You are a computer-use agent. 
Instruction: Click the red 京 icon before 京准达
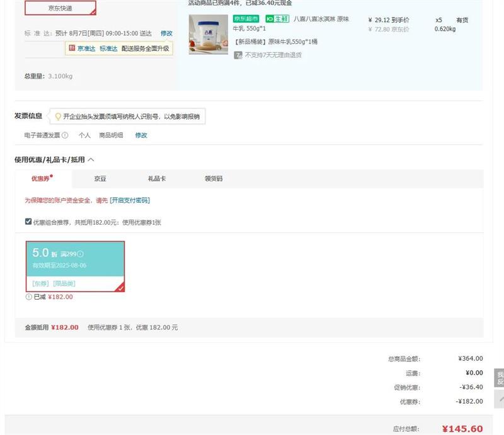click(x=72, y=48)
